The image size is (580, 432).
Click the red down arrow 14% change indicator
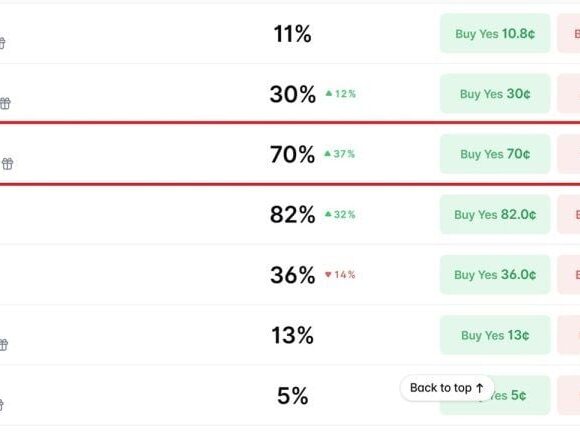coord(340,275)
